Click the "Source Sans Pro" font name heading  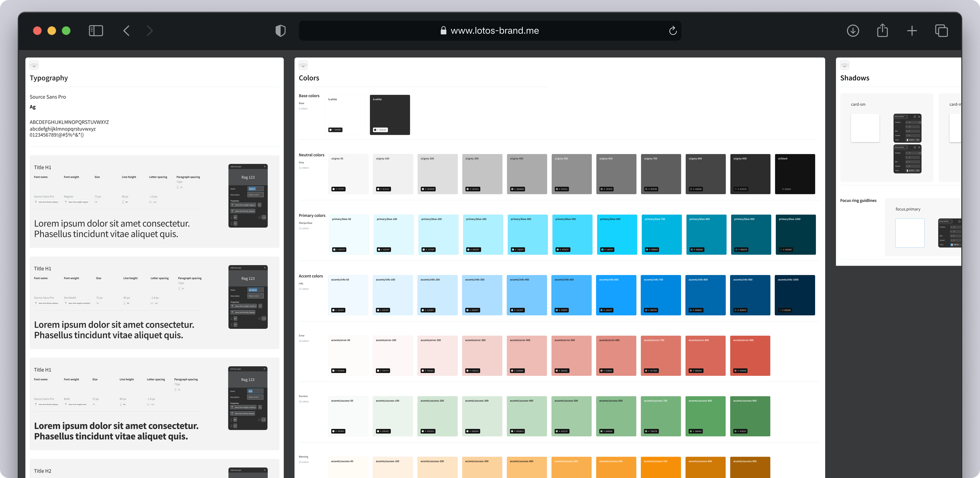click(48, 97)
